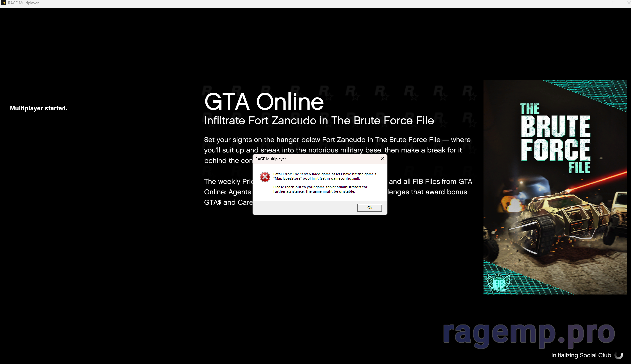Maximize the RAGE Multiplayer main window
Viewport: 631px width, 364px height.
[x=613, y=3]
